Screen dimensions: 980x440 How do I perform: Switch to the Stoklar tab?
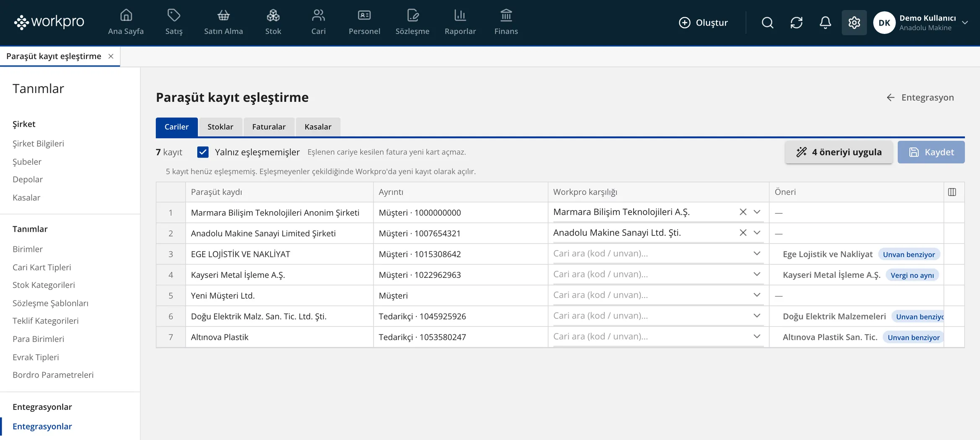pyautogui.click(x=220, y=127)
